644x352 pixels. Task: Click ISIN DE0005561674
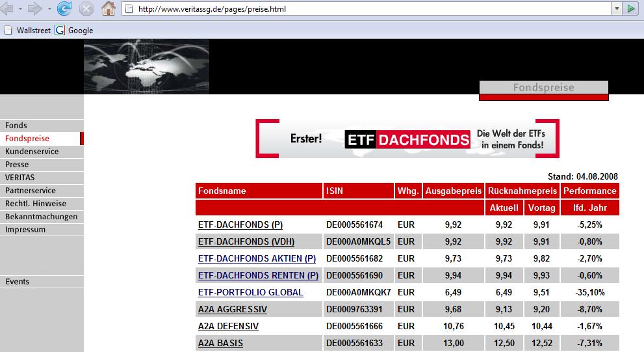(x=354, y=225)
